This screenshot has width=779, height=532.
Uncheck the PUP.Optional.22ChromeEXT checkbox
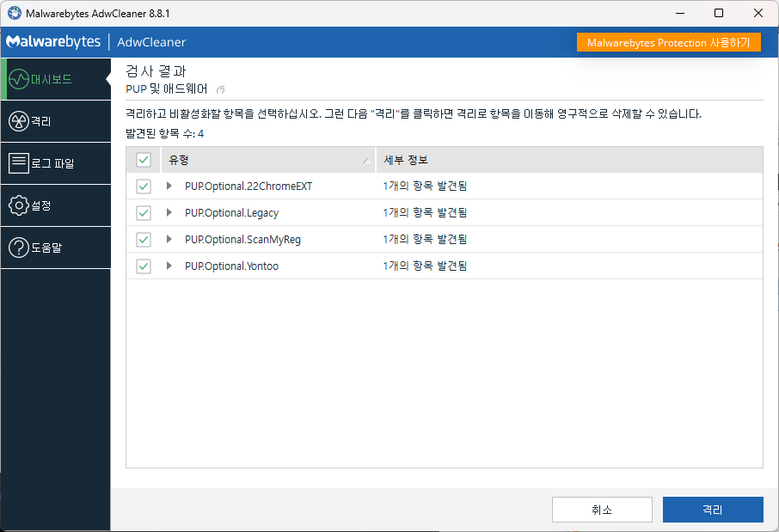tap(144, 187)
